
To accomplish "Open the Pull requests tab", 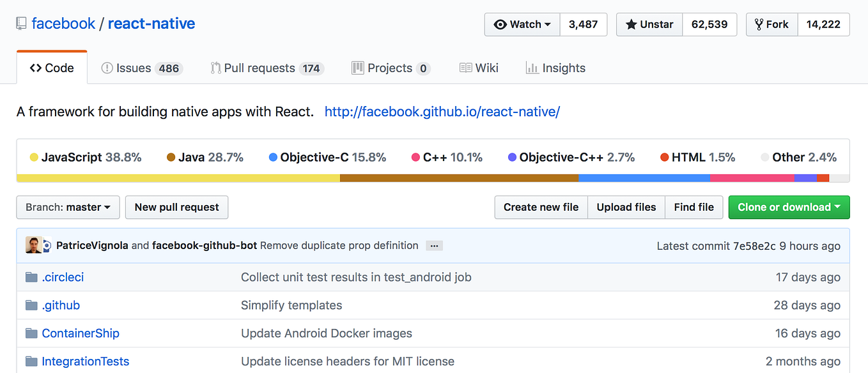I will [267, 68].
